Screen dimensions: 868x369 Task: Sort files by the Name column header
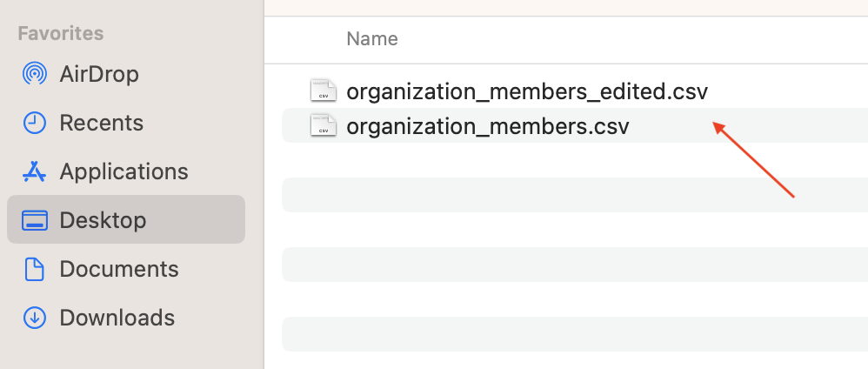[x=372, y=39]
